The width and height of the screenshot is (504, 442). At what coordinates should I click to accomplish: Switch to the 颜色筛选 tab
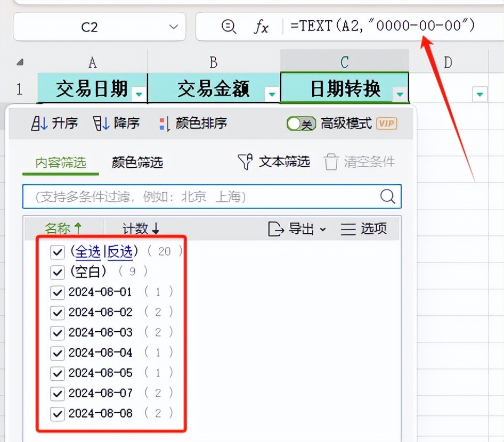click(137, 162)
